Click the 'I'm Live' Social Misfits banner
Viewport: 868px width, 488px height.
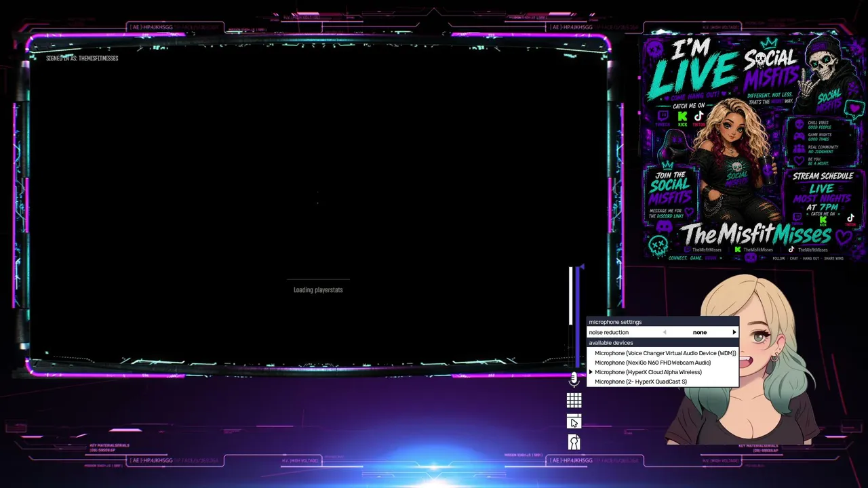[x=753, y=148]
